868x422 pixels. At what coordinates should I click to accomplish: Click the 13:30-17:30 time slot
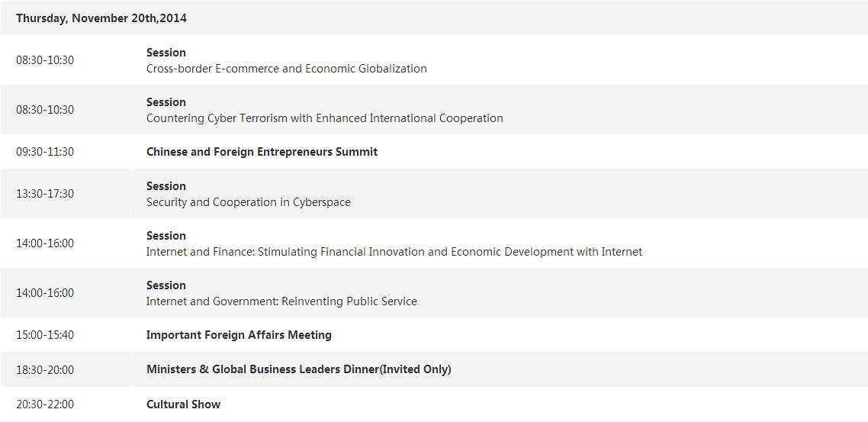(x=45, y=194)
